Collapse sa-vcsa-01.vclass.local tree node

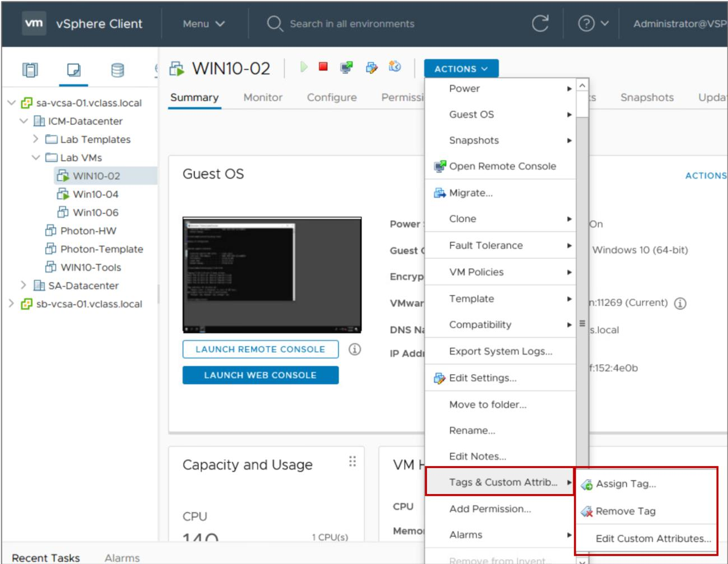11,102
